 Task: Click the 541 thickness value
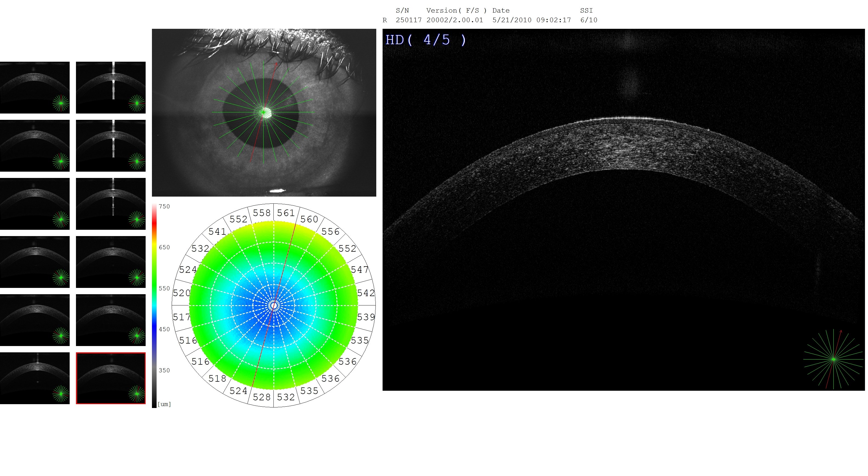(x=217, y=231)
